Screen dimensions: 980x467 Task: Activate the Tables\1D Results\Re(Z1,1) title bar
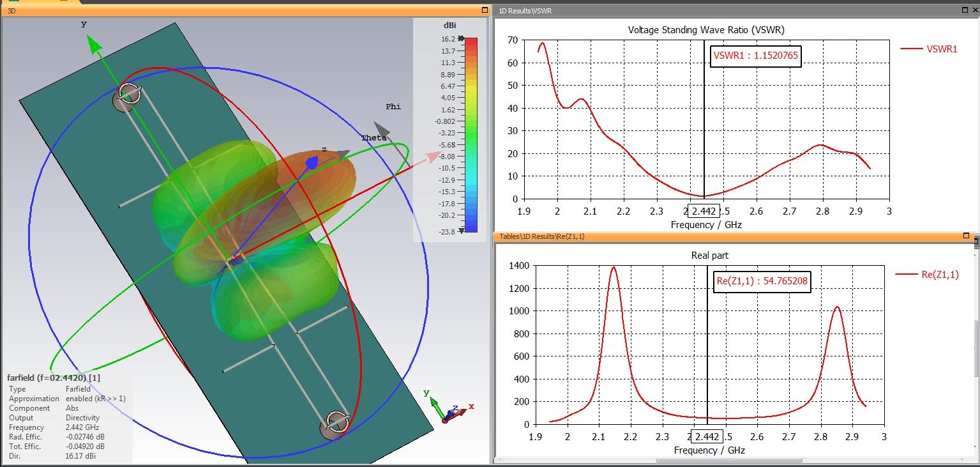click(735, 236)
